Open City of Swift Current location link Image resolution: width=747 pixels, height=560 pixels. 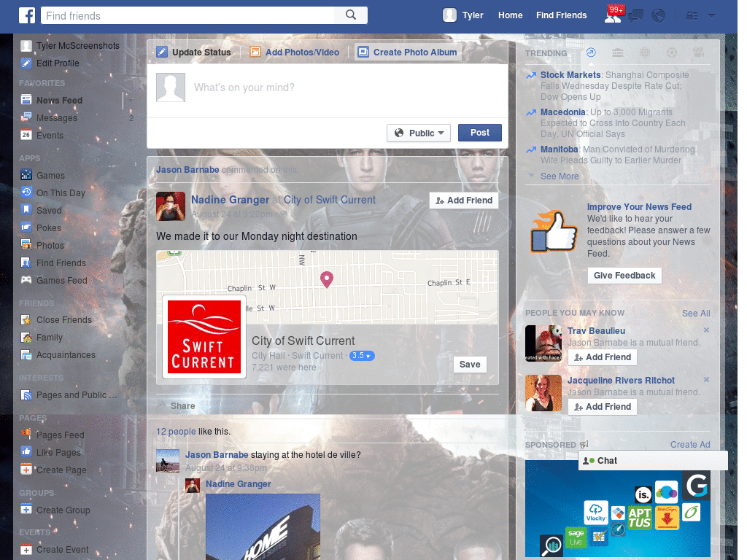point(330,200)
